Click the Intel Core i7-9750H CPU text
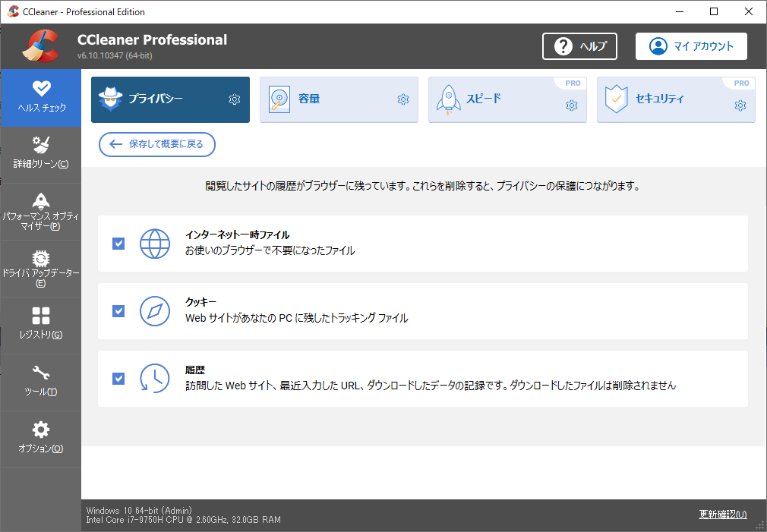Viewport: 767px width, 532px height. pos(184,520)
